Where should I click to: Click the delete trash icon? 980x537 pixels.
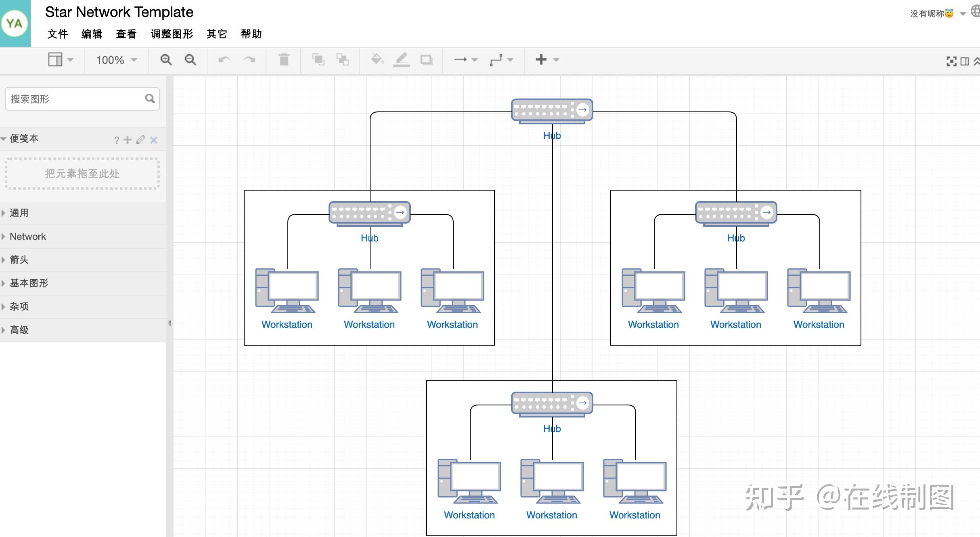coord(284,60)
